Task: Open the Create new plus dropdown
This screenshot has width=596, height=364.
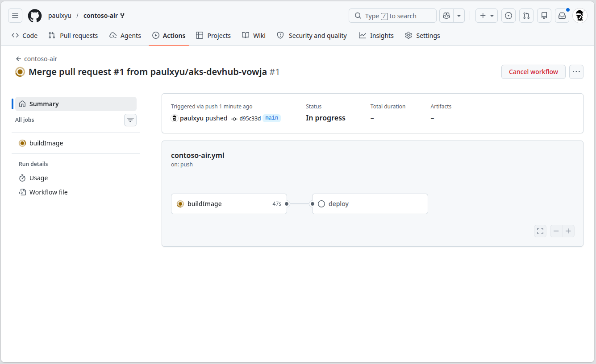Action: tap(487, 16)
